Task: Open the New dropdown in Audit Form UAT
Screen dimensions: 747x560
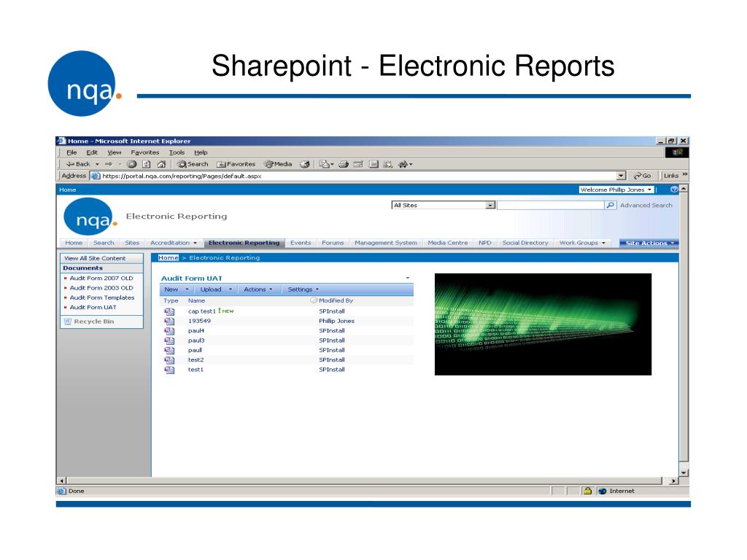Action: click(x=177, y=289)
